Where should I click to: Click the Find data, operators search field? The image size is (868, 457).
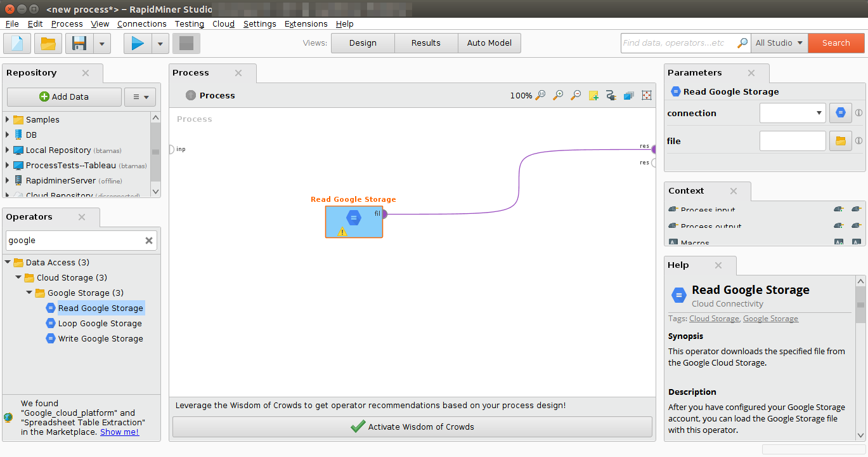click(x=678, y=43)
